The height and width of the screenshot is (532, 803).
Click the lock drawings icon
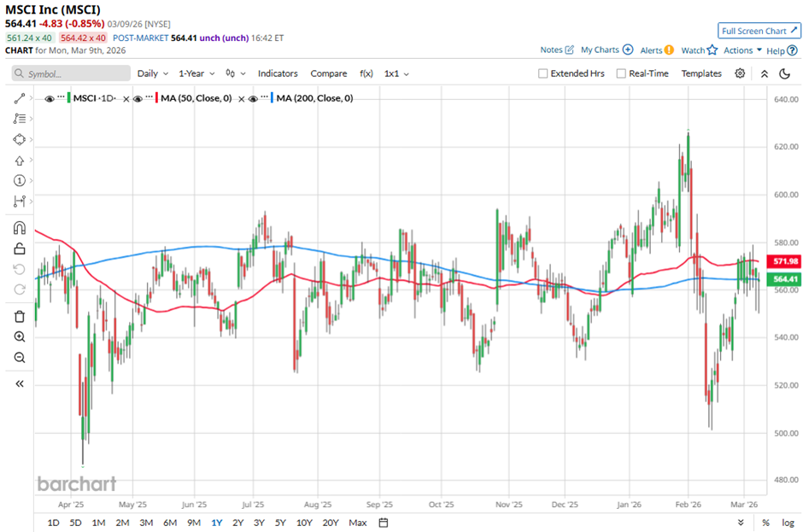click(x=20, y=248)
